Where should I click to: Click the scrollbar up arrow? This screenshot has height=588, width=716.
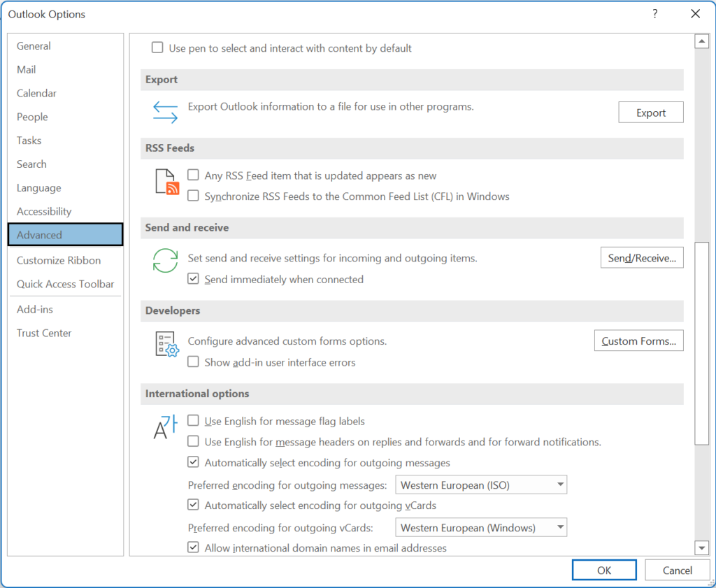click(702, 42)
